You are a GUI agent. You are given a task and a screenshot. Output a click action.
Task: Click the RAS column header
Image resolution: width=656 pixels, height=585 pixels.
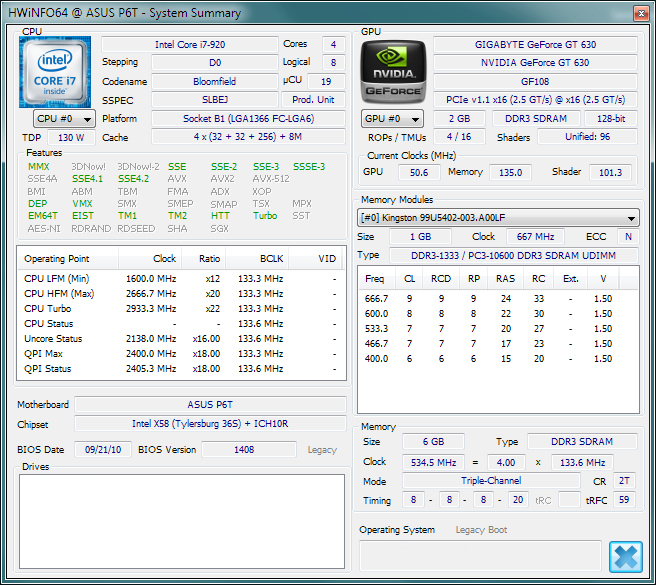coord(505,279)
